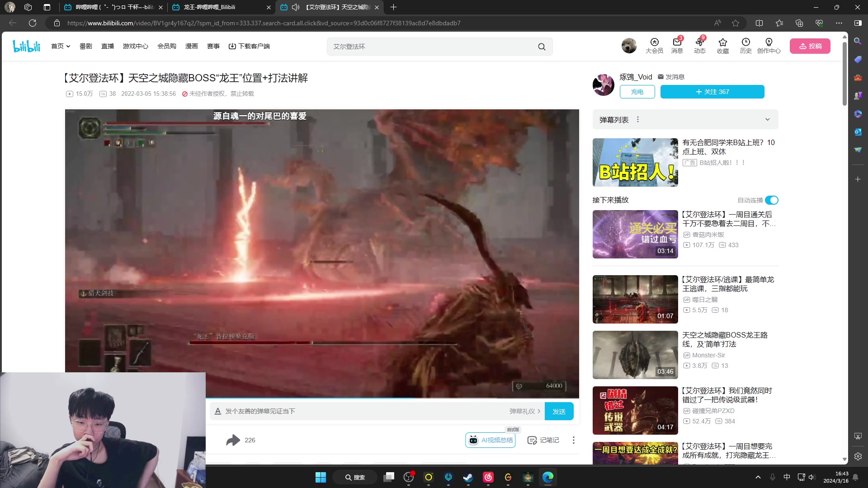Image resolution: width=868 pixels, height=488 pixels.
Task: Open the browser settings and more menu
Action: [839, 23]
